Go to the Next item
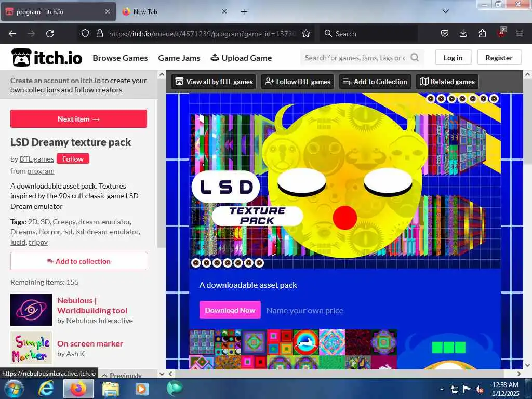This screenshot has width=532, height=399. point(79,119)
